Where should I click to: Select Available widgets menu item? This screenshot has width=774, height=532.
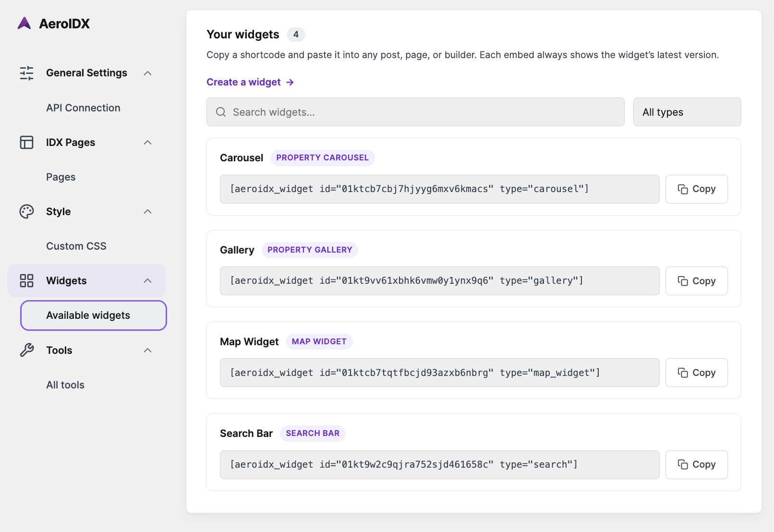tap(94, 315)
